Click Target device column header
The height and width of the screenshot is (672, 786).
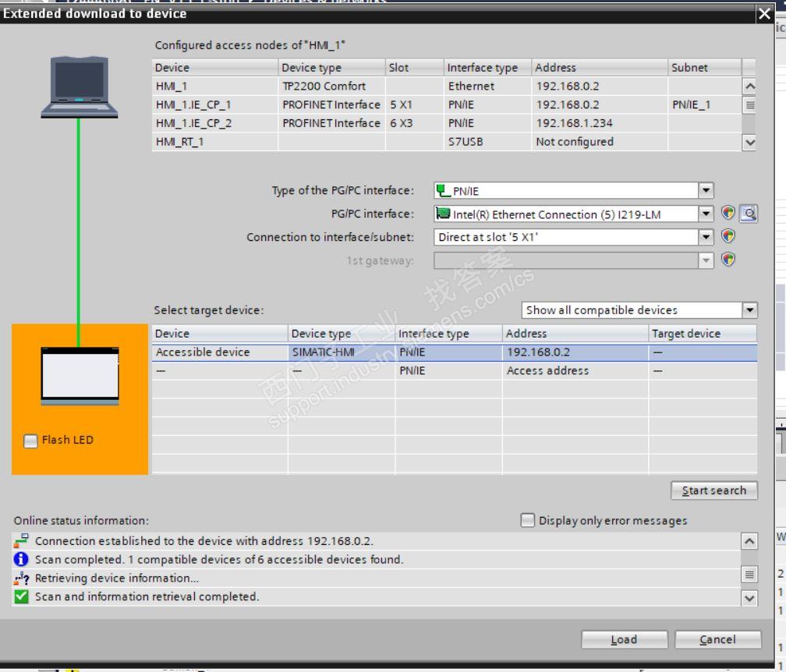703,334
